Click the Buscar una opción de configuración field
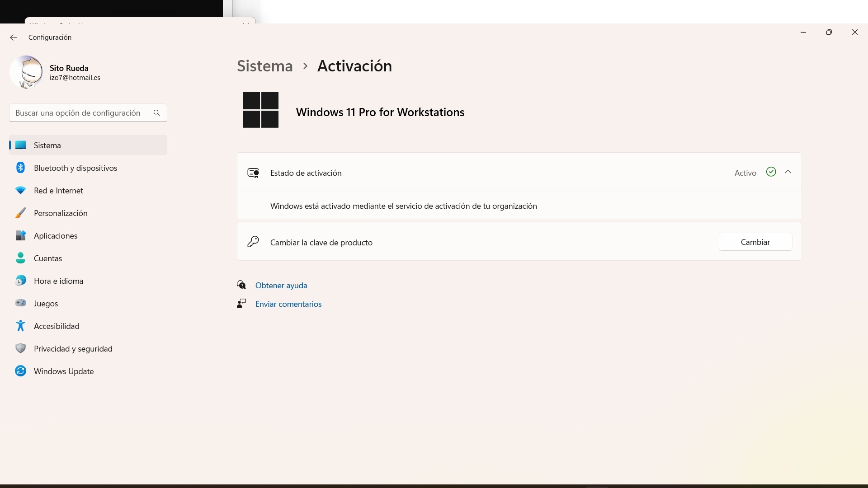 coord(81,113)
